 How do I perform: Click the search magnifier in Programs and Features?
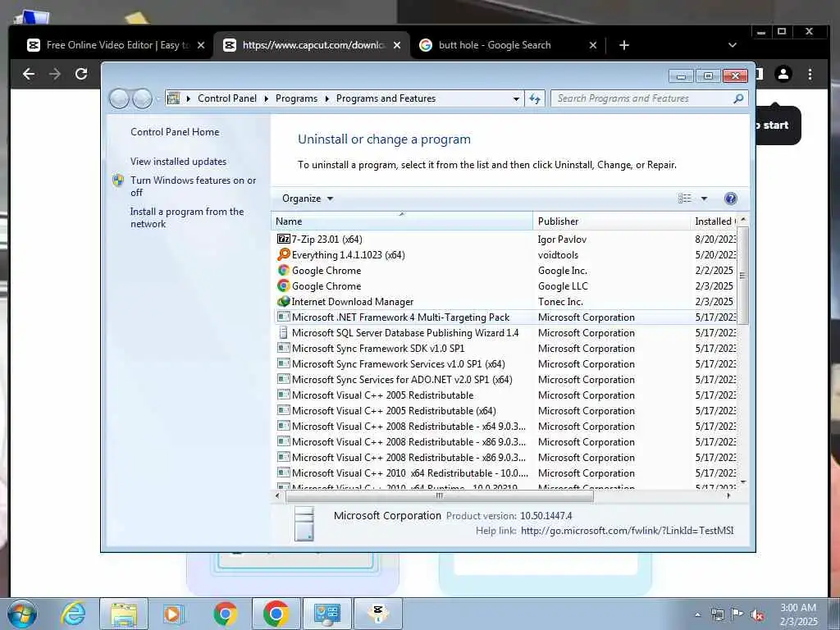click(738, 98)
